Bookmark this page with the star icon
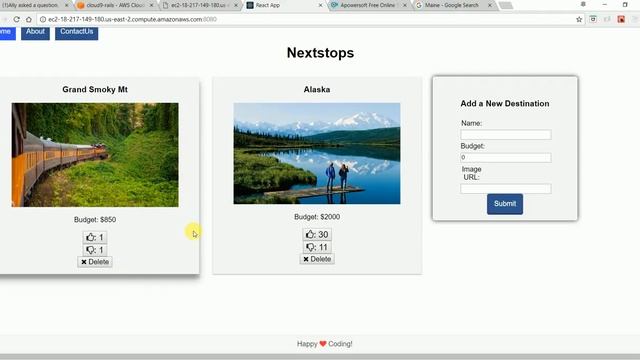This screenshot has width=640, height=360. pos(579,19)
